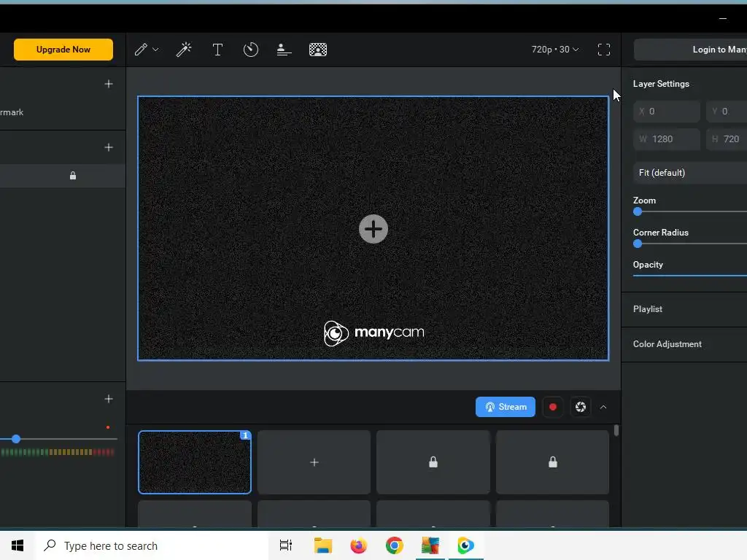747x560 pixels.
Task: Click the ManyCam taskbar icon
Action: point(465,545)
